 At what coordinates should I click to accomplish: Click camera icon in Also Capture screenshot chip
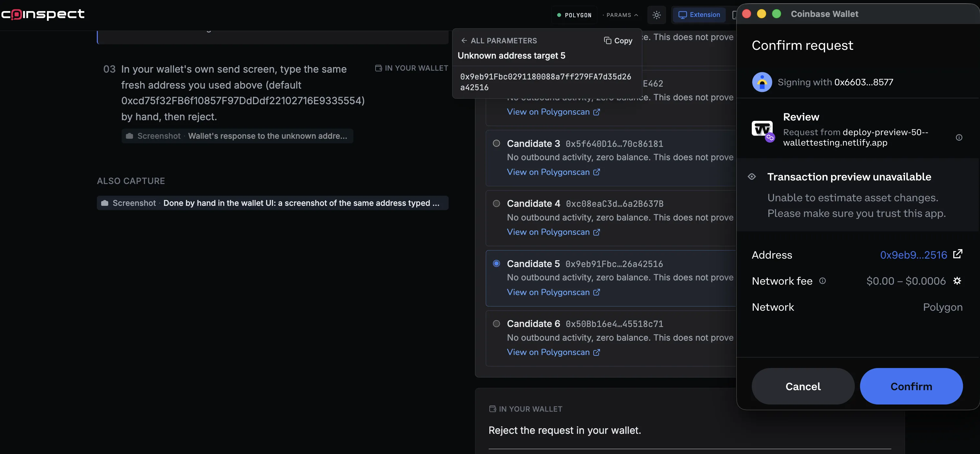(105, 203)
